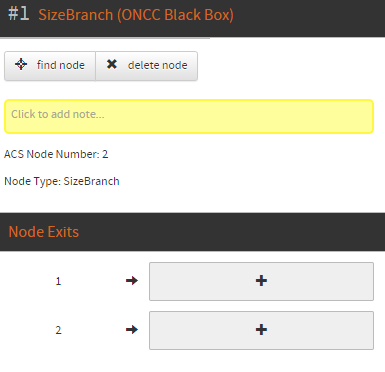Click the crosshair icon on find node
The width and height of the screenshot is (385, 372).
21,64
